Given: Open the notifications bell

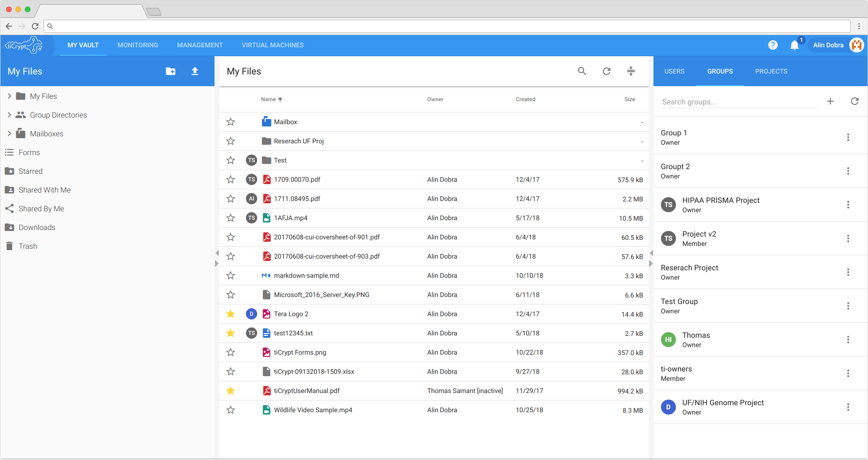Looking at the screenshot, I should pos(794,45).
